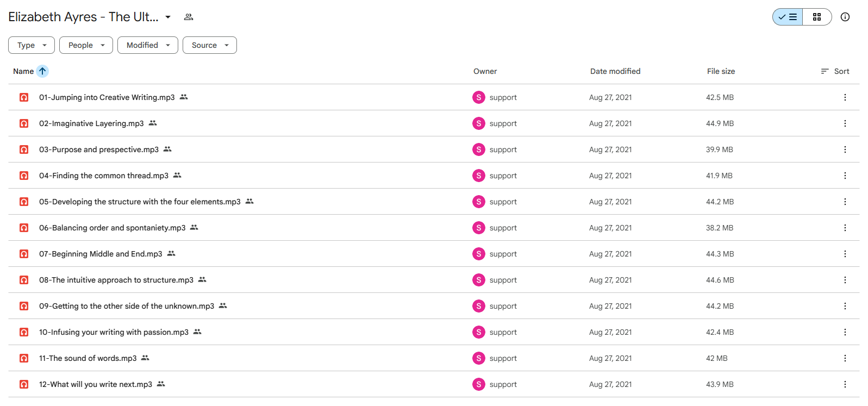868x406 pixels.
Task: Select the 10-Infusing your writing with passion.mp3 row
Action: [x=434, y=332]
